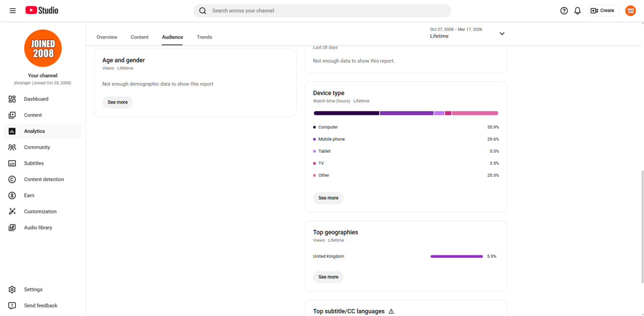Open Subtitles in the sidebar
This screenshot has width=644, height=316.
[43, 163]
